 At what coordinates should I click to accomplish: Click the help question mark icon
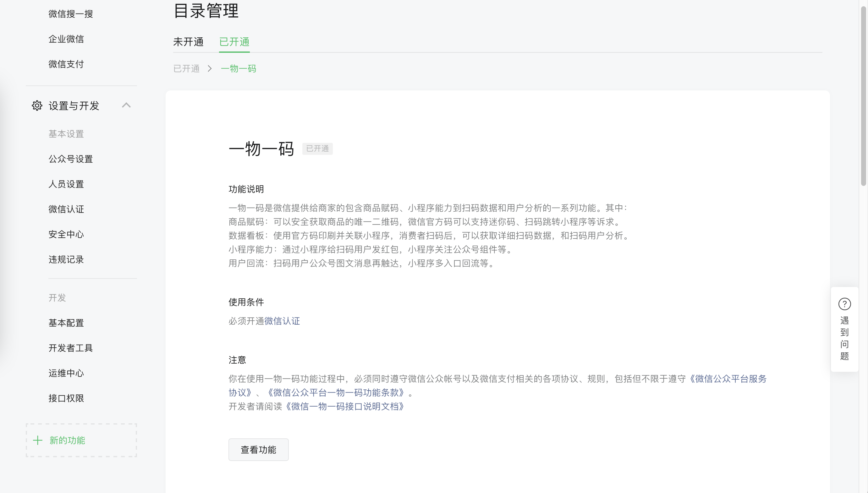[x=844, y=304]
